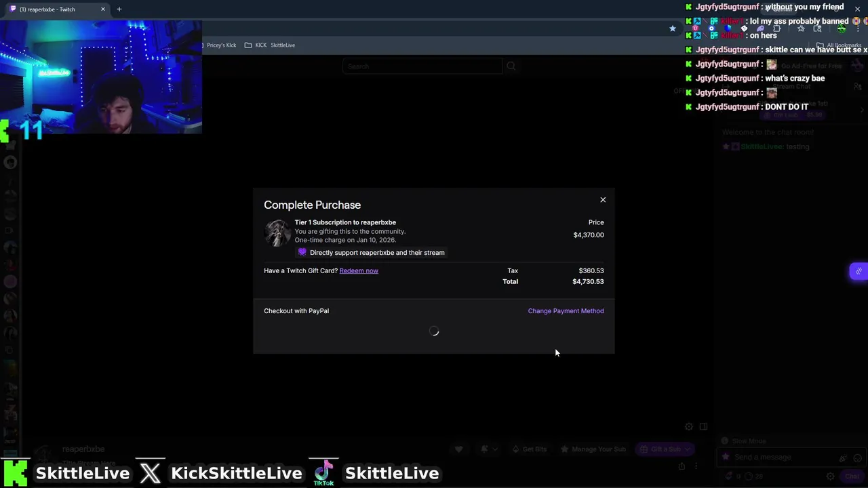Click the Chat send button

[852, 476]
